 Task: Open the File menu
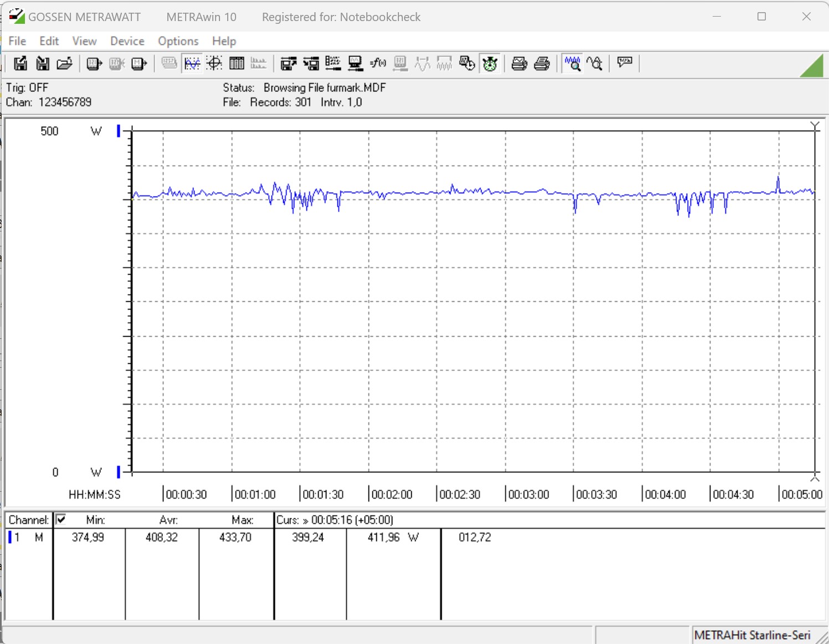[x=17, y=41]
